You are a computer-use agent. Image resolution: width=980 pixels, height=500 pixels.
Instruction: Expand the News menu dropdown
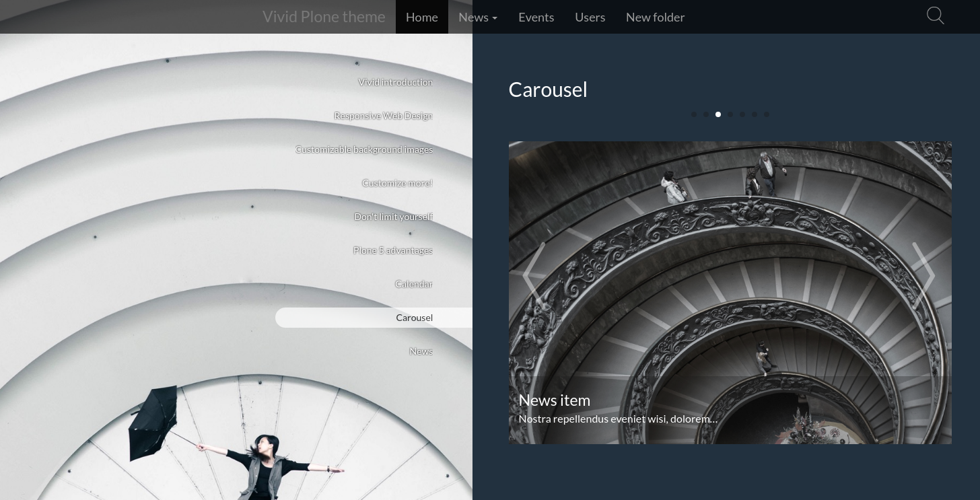(478, 17)
